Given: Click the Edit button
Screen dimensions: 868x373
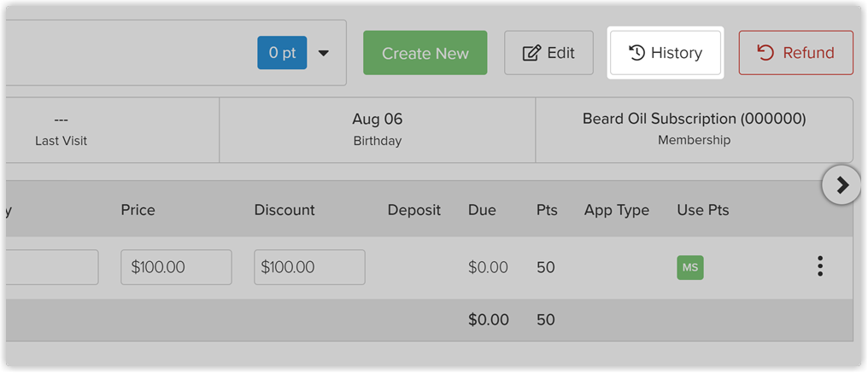Looking at the screenshot, I should [x=548, y=53].
